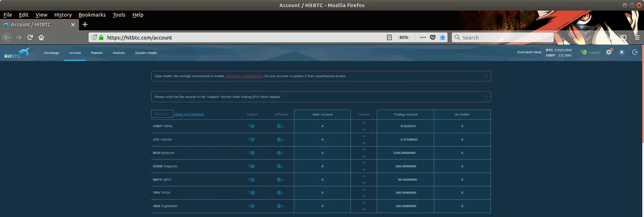
Task: Open the Tools menu
Action: (x=119, y=15)
